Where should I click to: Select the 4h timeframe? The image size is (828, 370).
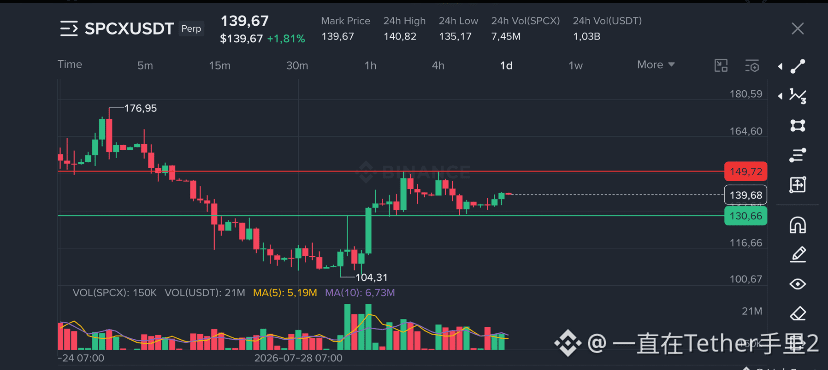[438, 65]
